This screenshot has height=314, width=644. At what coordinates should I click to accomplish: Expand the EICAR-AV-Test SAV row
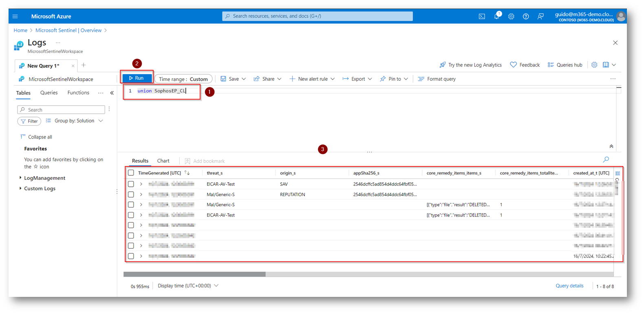click(141, 184)
